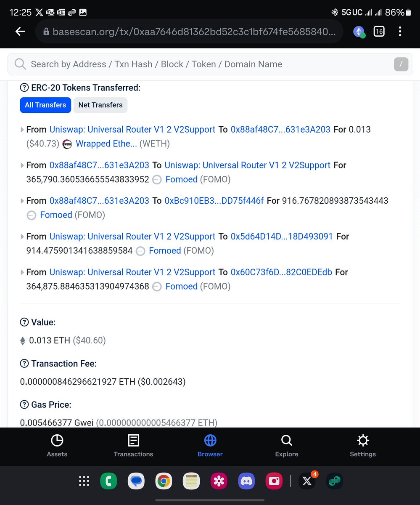Tap the gas price 0.005466377 Gwei text
Viewport: 420px width, 505px height.
(57, 423)
